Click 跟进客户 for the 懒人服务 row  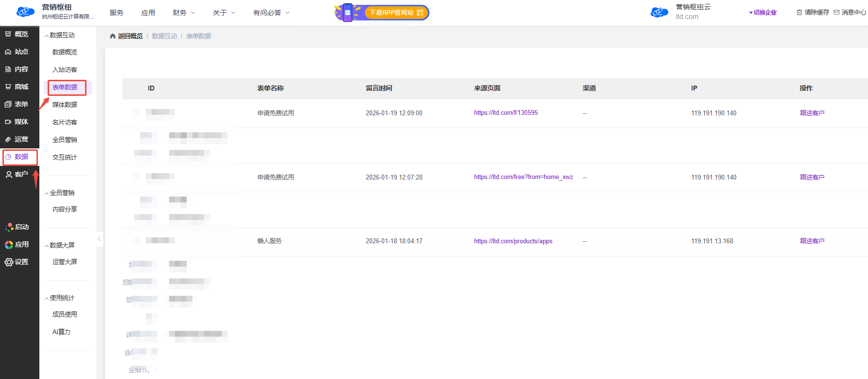(812, 241)
